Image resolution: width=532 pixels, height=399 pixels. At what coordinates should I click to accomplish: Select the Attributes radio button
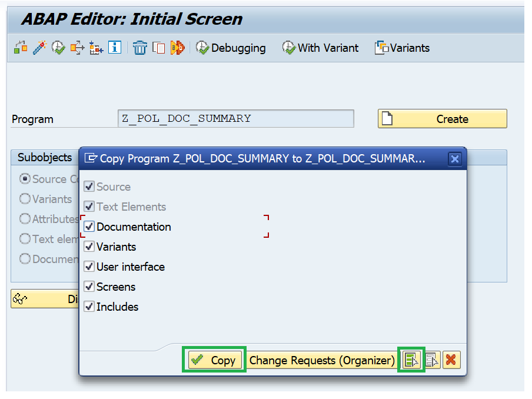25,219
